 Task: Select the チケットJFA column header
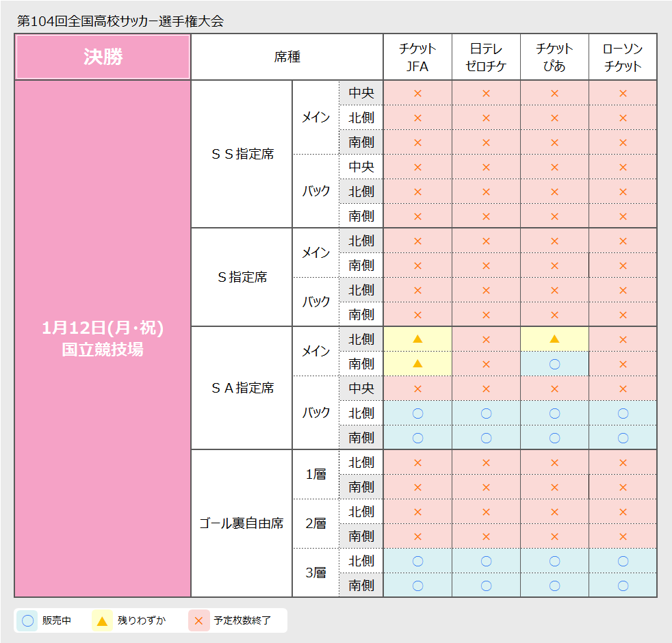coord(417,57)
